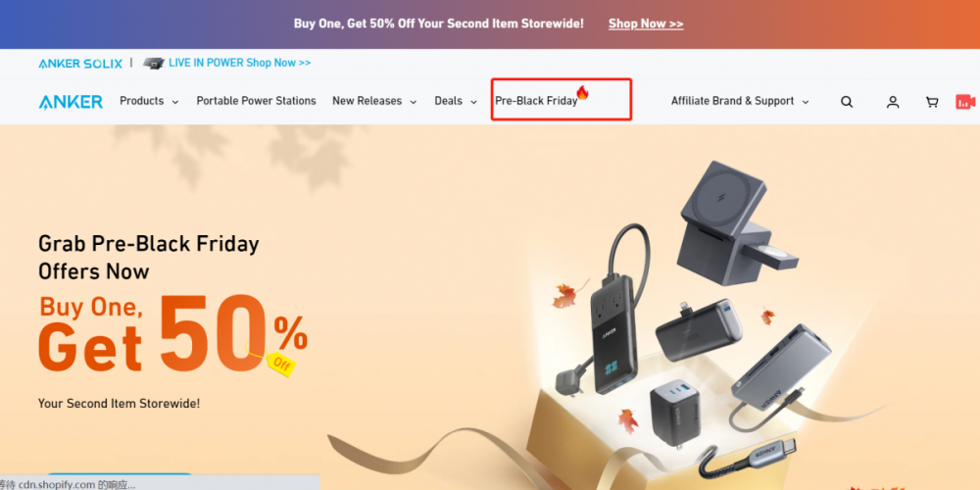Viewport: 980px width, 490px height.
Task: Click the power station icon beside LIVE IN POWER
Action: click(153, 63)
